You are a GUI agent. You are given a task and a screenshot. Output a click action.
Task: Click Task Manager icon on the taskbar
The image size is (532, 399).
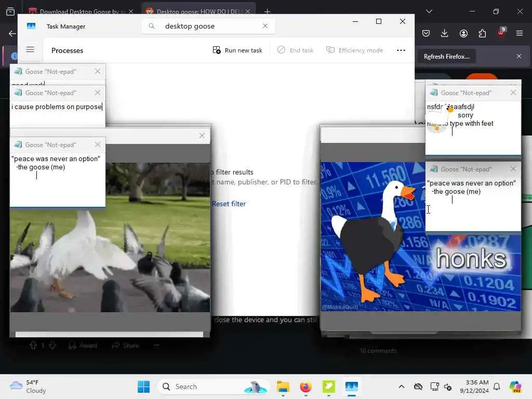(352, 387)
